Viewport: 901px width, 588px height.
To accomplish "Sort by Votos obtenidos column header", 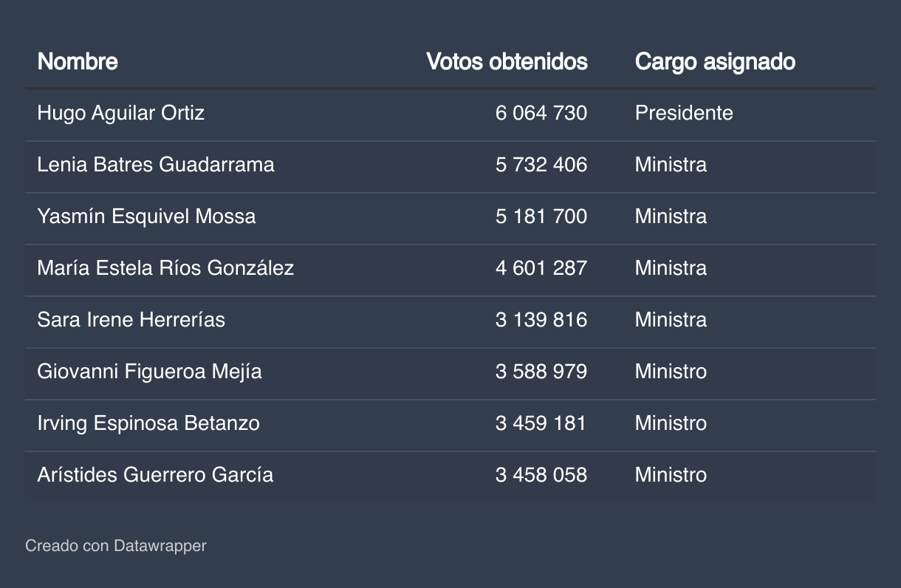I will tap(507, 61).
